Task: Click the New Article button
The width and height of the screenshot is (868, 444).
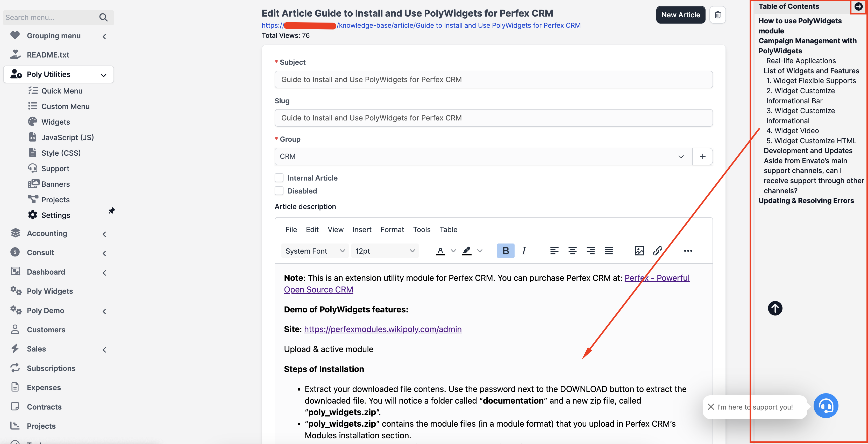Action: [680, 15]
